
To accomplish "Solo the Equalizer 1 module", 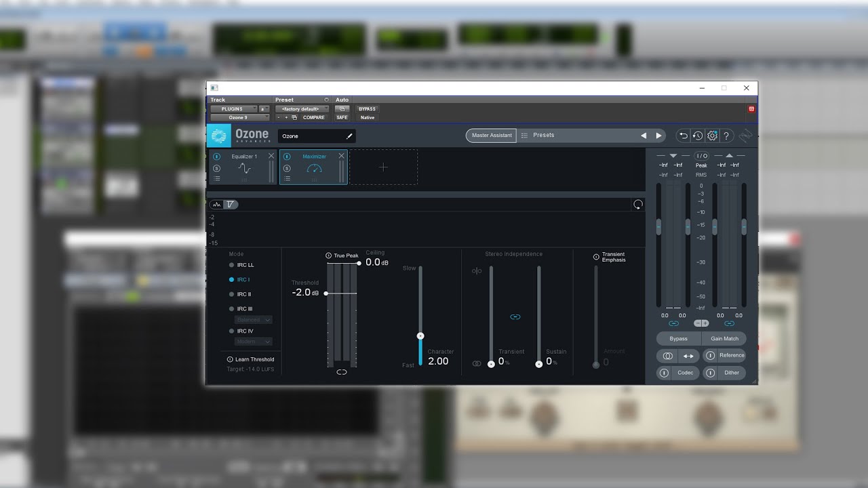I will [216, 168].
